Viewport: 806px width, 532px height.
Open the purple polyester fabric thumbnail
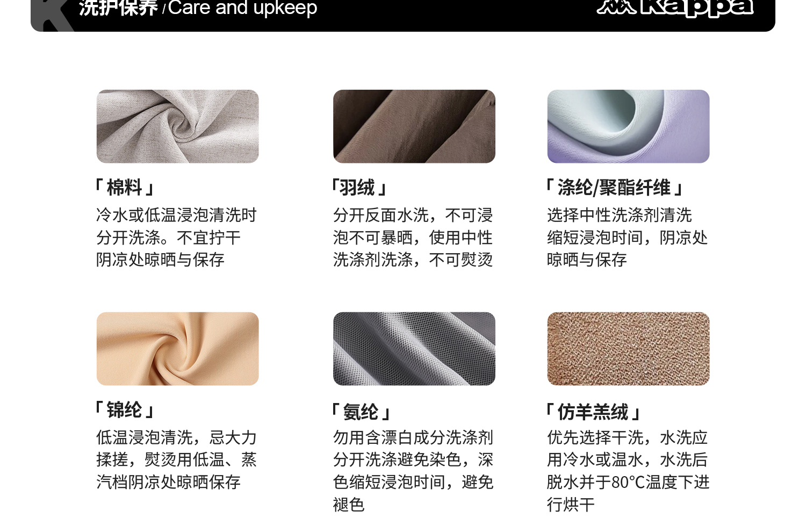point(628,126)
